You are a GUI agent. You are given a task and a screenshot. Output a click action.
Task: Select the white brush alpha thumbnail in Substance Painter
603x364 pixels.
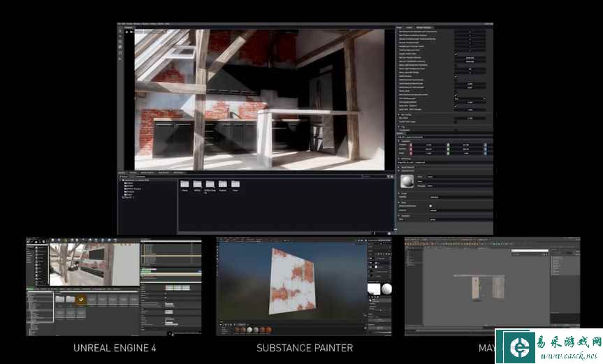(x=373, y=289)
